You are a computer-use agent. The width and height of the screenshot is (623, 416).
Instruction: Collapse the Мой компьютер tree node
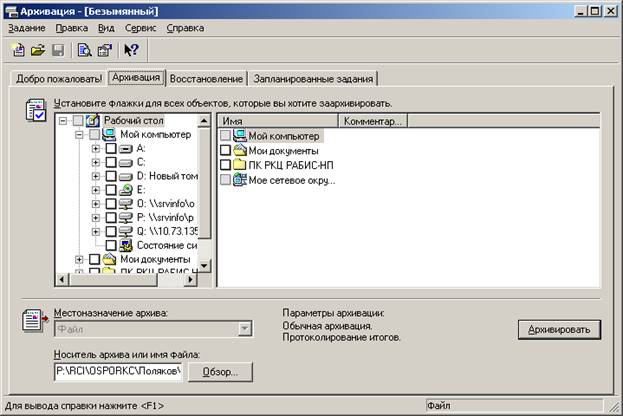click(79, 135)
